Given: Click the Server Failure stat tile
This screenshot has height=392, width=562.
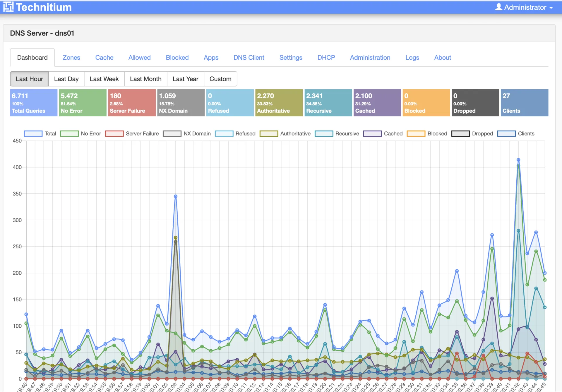Looking at the screenshot, I should (x=132, y=103).
